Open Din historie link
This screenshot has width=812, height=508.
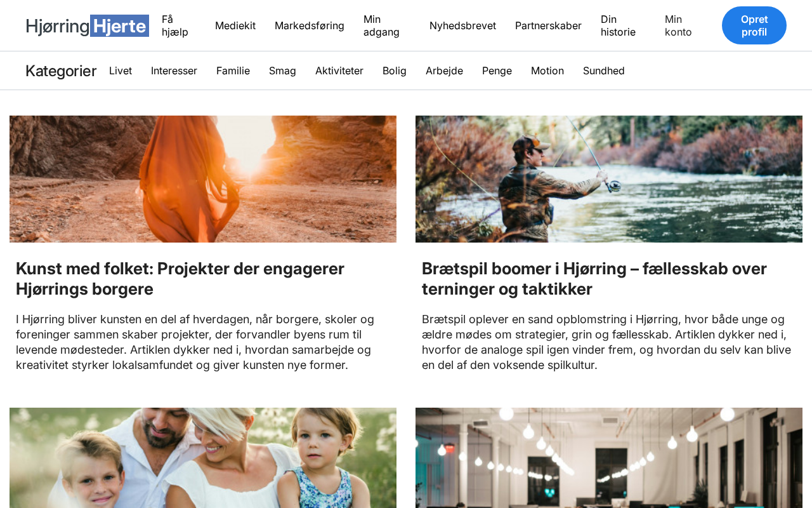coord(618,25)
